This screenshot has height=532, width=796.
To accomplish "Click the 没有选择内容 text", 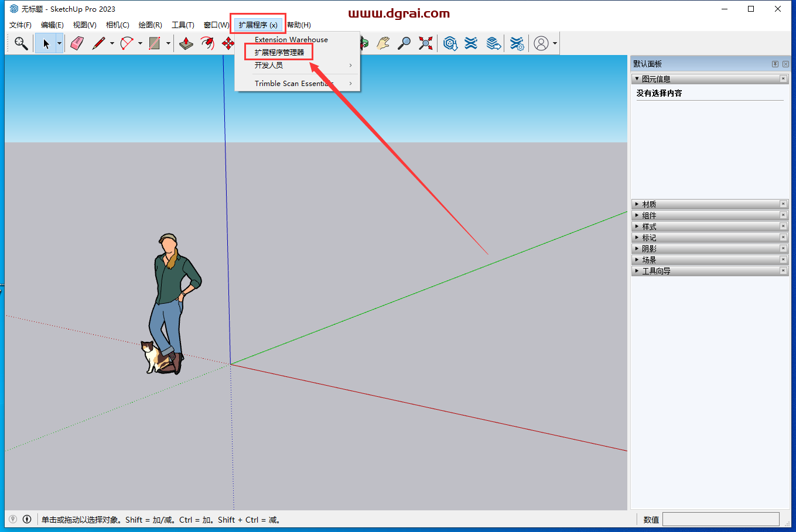I will tap(659, 93).
